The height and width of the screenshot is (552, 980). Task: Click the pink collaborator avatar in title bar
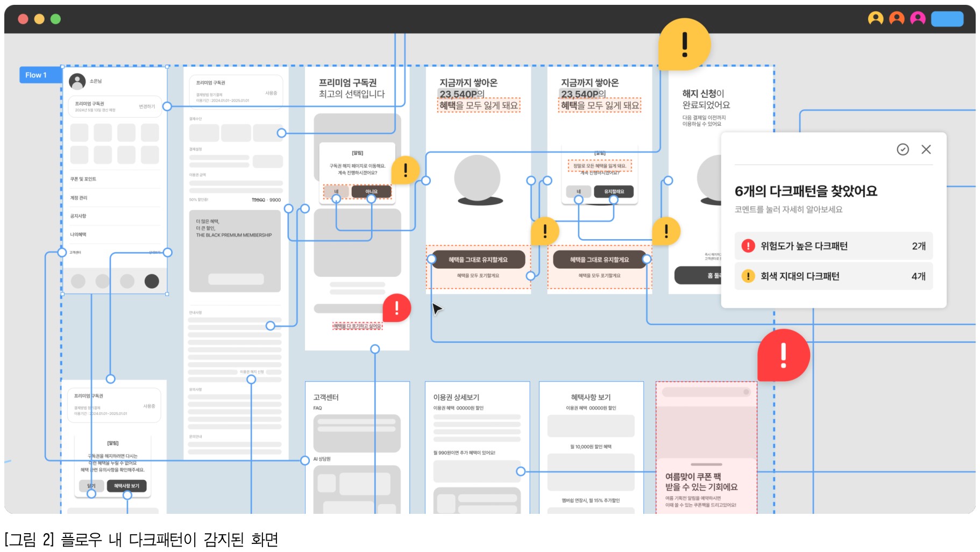pos(918,19)
